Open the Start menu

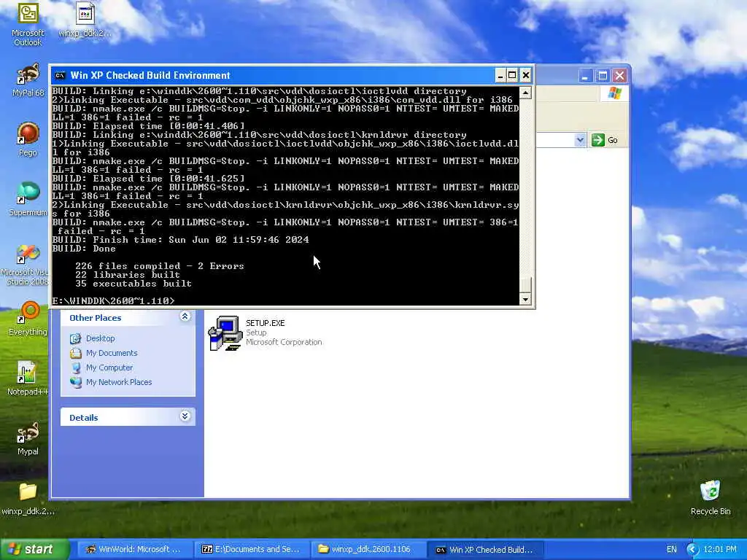click(34, 550)
